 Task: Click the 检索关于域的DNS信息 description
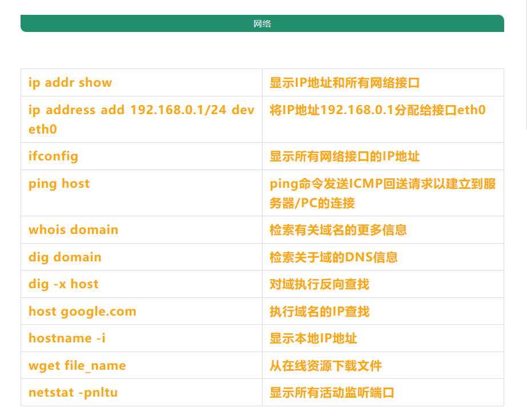click(333, 257)
